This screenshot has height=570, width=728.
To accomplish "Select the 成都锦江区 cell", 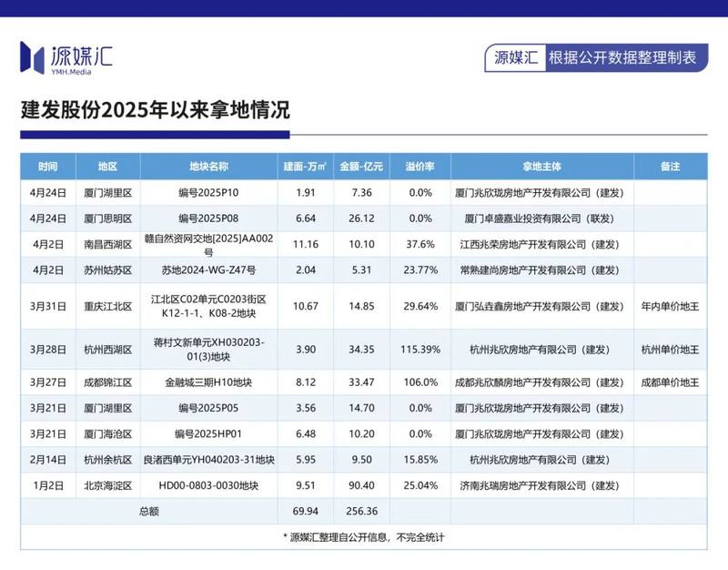I will point(107,382).
